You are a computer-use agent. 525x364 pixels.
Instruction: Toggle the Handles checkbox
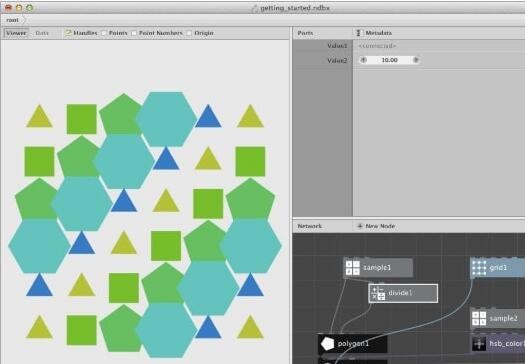pyautogui.click(x=68, y=33)
